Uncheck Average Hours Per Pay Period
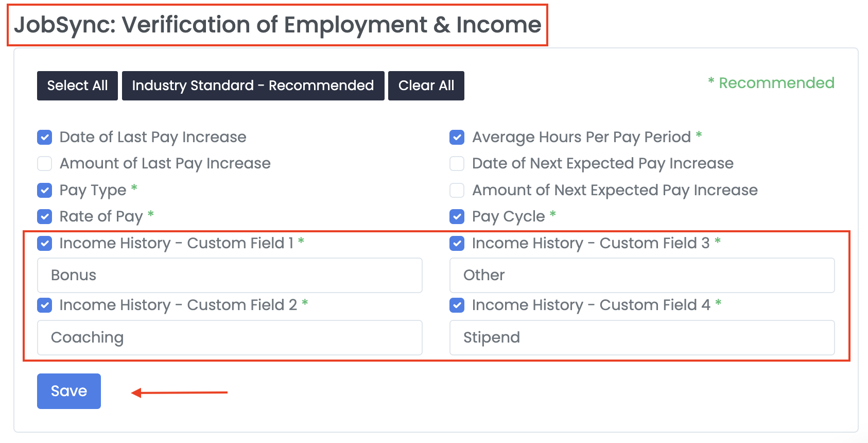Screen dimensions: 868x443 pos(457,138)
